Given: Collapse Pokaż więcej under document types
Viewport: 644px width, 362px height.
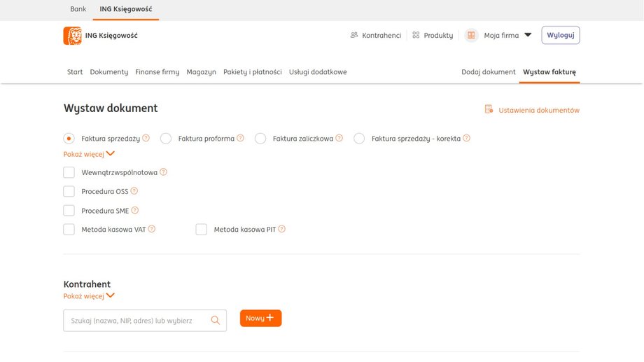Looking at the screenshot, I should 89,154.
